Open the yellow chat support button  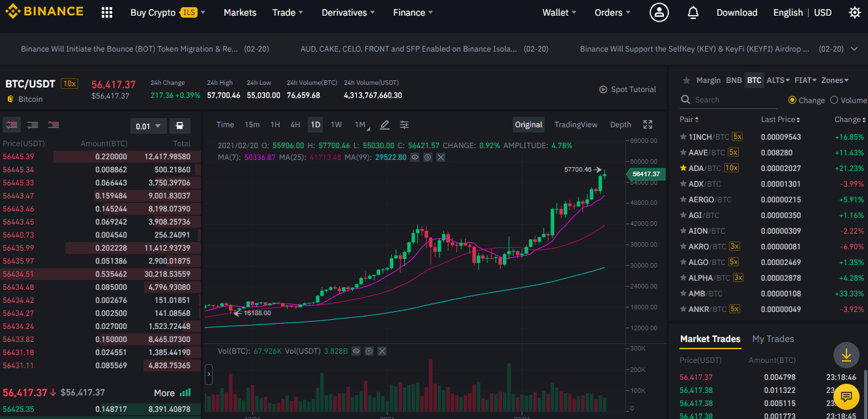tap(846, 396)
